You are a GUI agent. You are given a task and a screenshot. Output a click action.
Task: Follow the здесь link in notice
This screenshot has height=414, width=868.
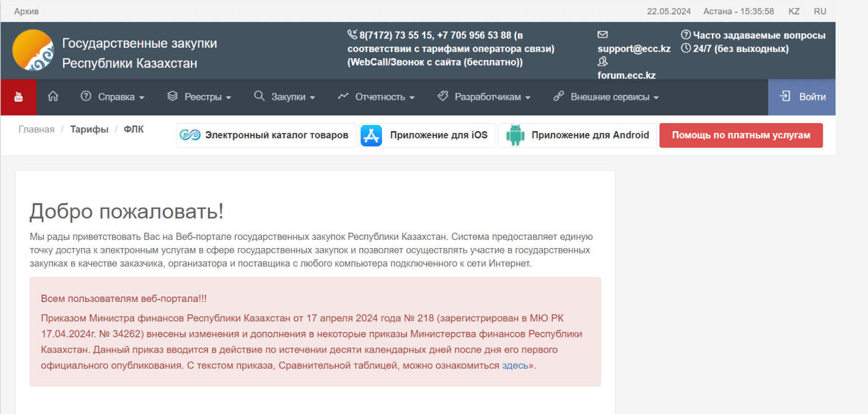515,366
